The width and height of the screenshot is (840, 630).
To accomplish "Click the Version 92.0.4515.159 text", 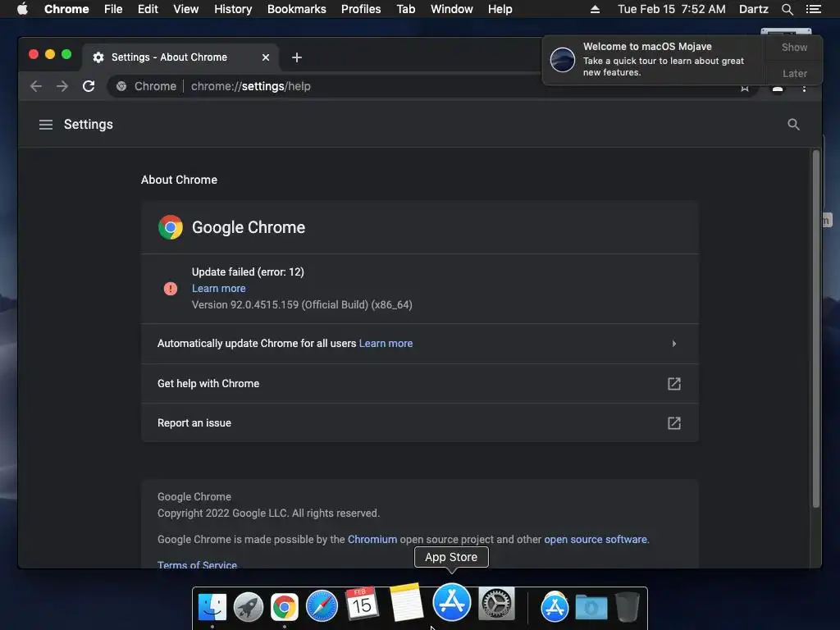I will [x=302, y=305].
